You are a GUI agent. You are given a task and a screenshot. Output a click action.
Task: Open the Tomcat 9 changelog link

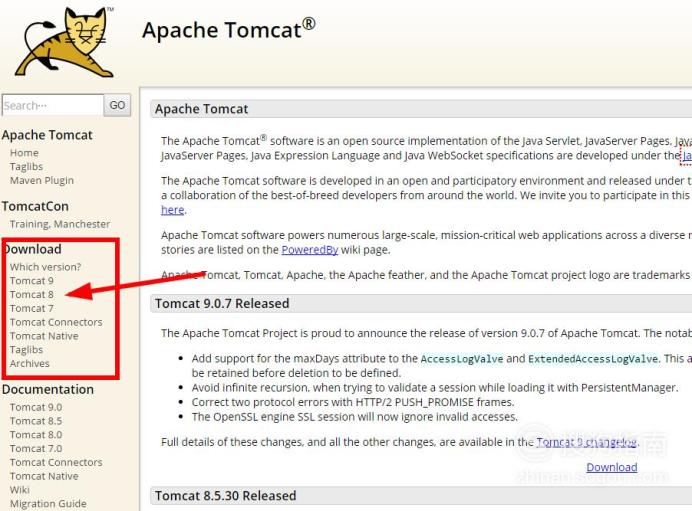(587, 442)
